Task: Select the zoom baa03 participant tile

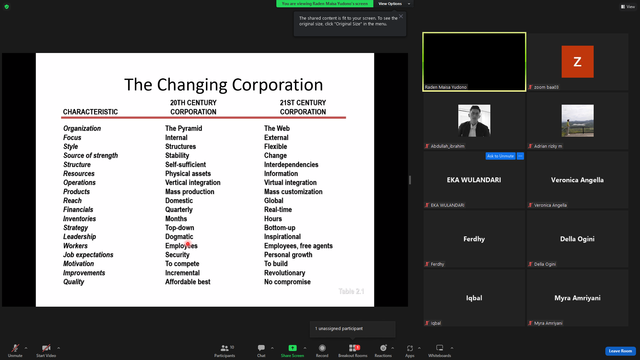Action: pyautogui.click(x=577, y=62)
